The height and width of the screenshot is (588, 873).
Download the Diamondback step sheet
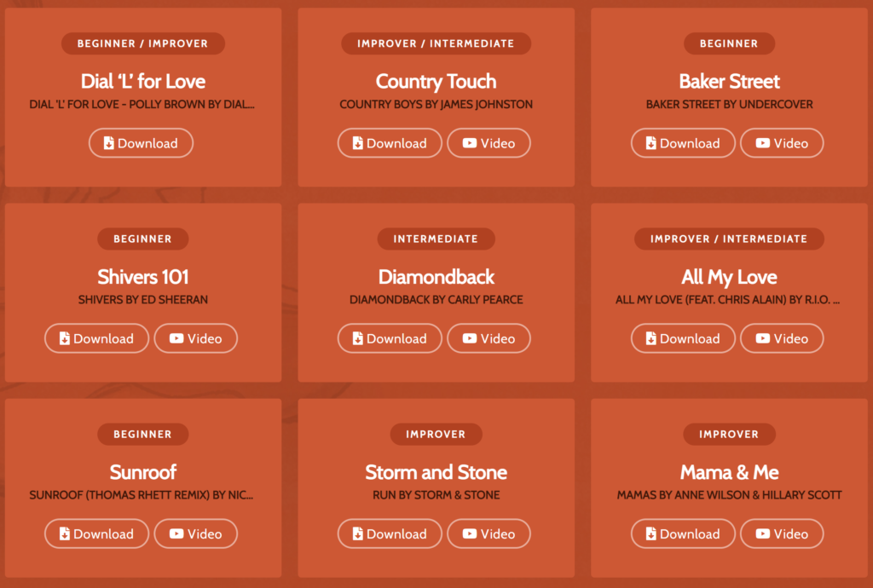[x=390, y=338]
